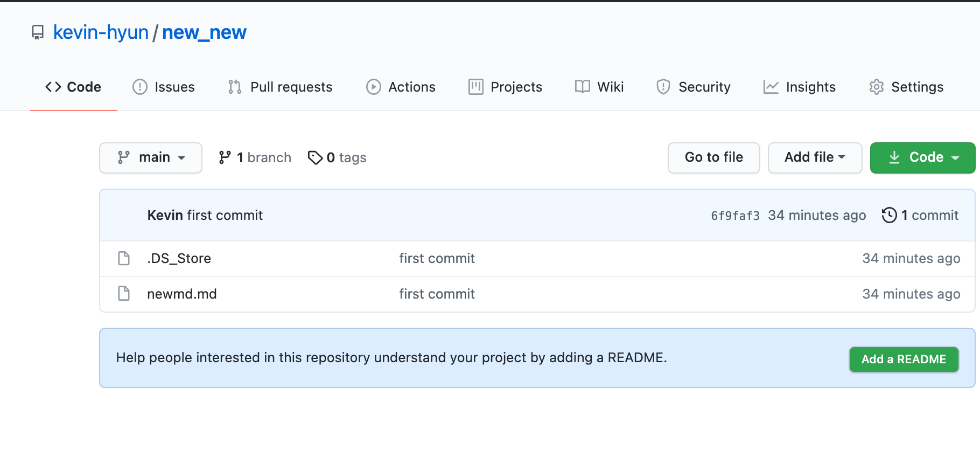
Task: Click the file icon next to newmd.md
Action: click(x=124, y=294)
